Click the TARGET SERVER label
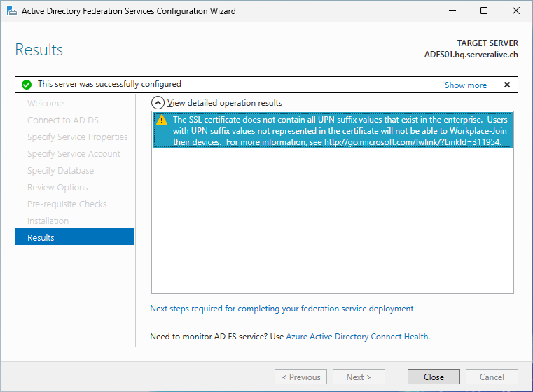This screenshot has width=533, height=392. [x=487, y=43]
